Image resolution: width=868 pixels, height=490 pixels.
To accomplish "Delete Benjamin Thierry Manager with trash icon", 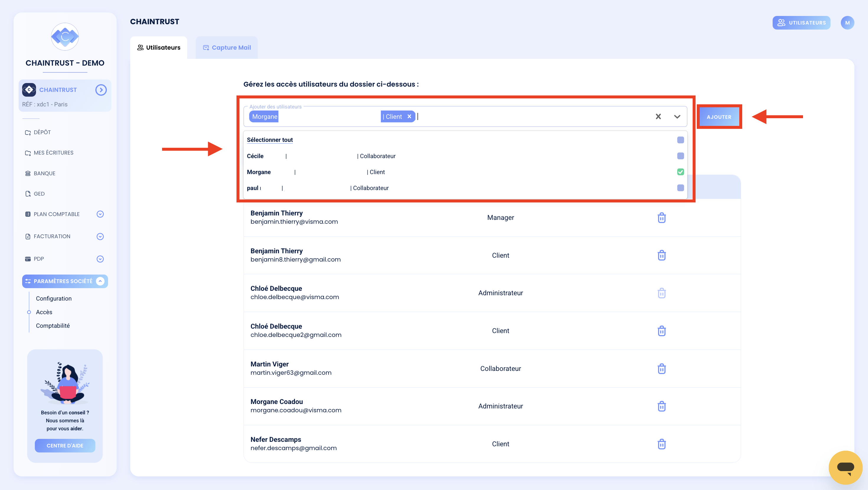I will click(x=661, y=218).
